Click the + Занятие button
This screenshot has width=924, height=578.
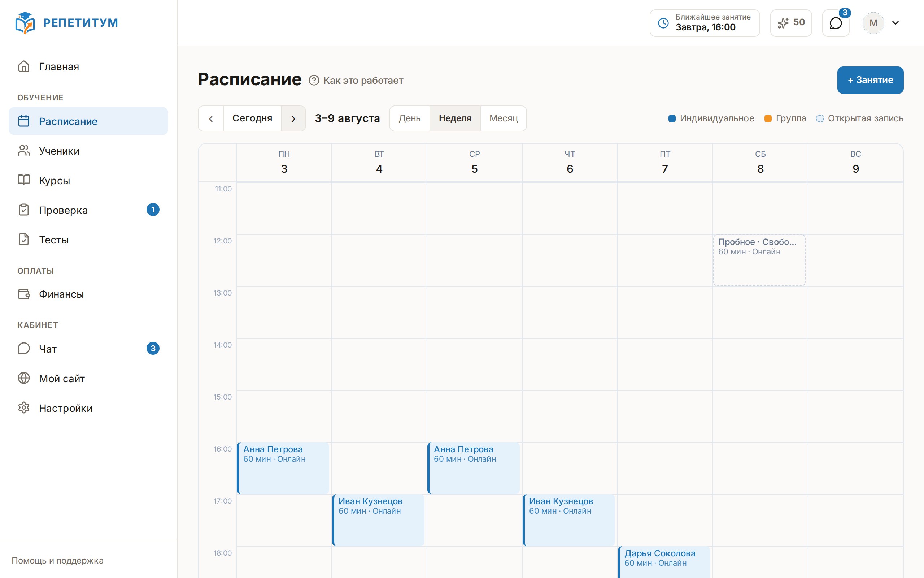(x=870, y=80)
